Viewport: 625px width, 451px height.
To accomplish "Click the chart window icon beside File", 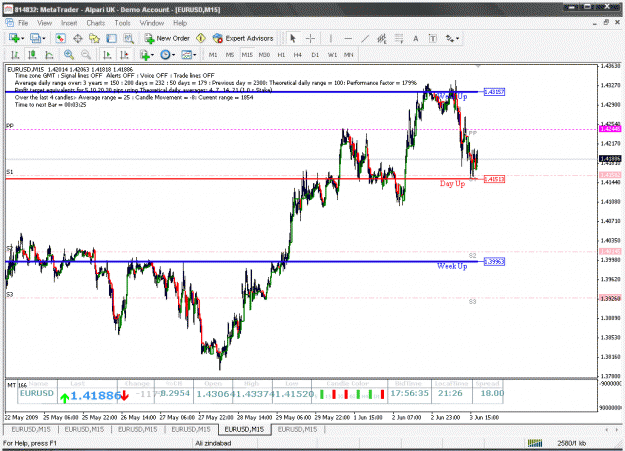I will pos(9,23).
